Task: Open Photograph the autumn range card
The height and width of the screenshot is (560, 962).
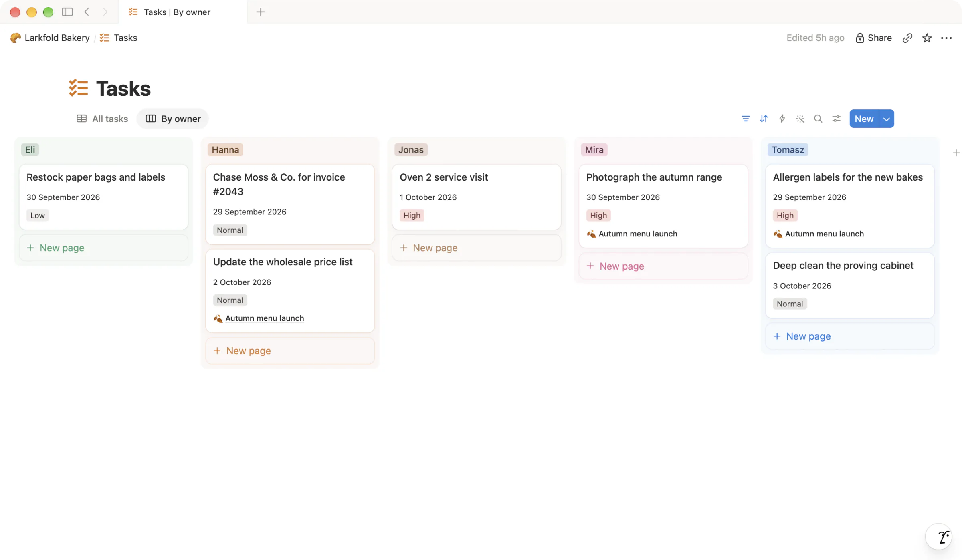Action: pyautogui.click(x=663, y=206)
